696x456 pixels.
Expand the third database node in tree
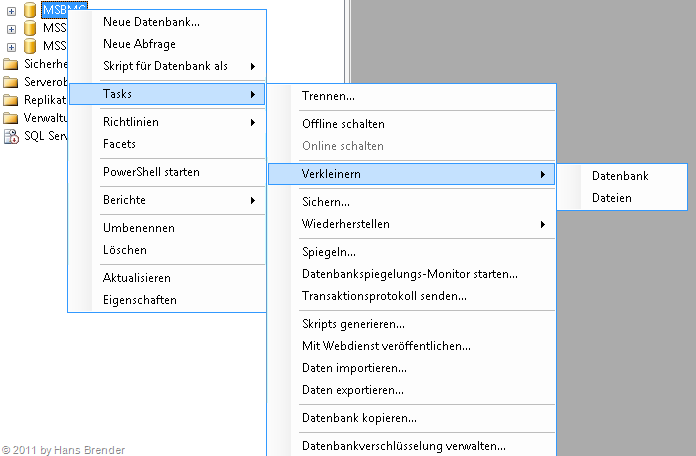pos(11,46)
